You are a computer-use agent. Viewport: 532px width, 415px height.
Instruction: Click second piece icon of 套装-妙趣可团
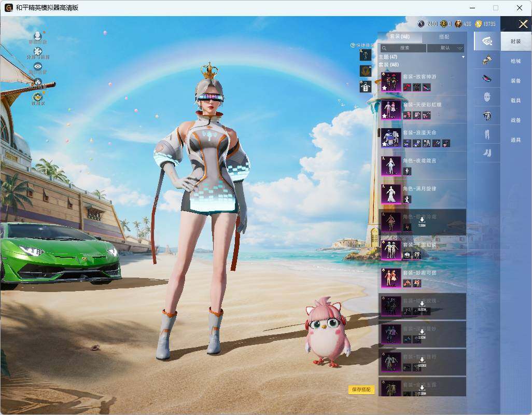pyautogui.click(x=417, y=283)
